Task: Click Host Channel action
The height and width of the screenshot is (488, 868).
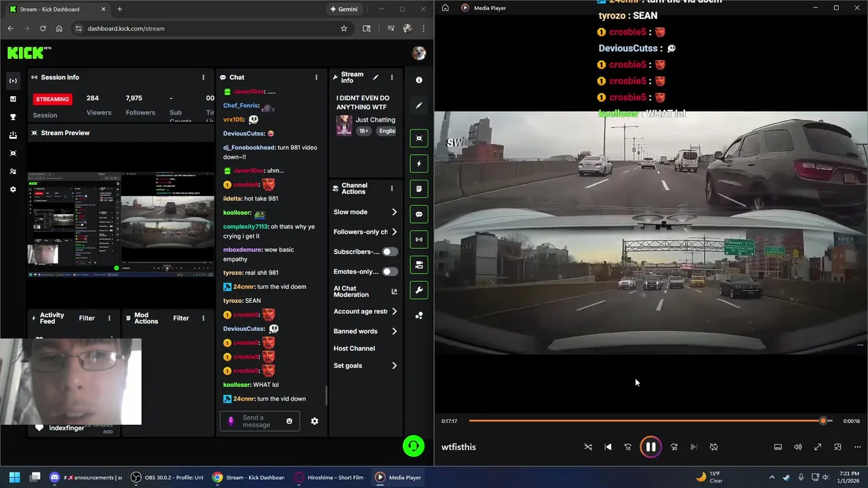Action: 354,348
